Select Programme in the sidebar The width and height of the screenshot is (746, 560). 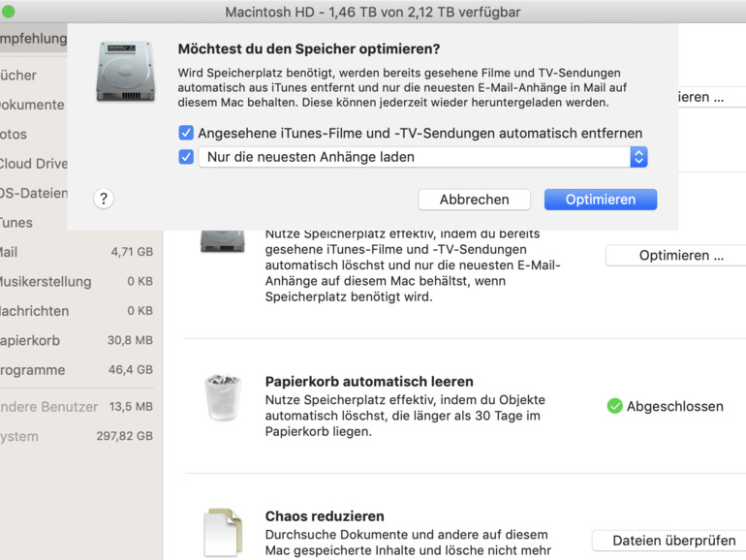pyautogui.click(x=31, y=369)
